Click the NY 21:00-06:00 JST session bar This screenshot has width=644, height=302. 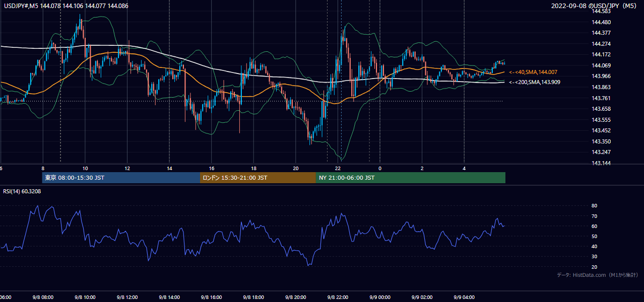point(411,178)
